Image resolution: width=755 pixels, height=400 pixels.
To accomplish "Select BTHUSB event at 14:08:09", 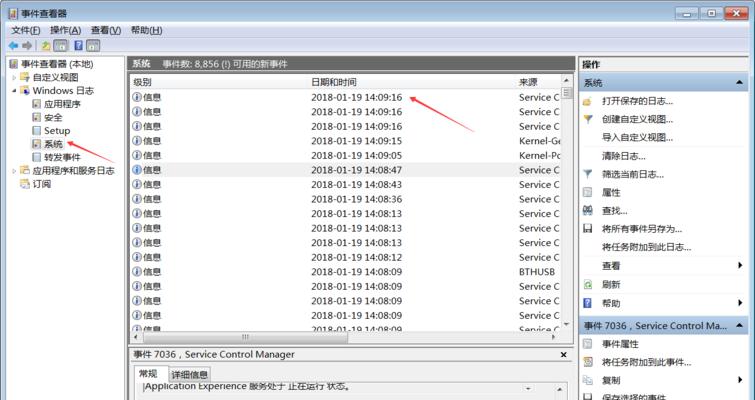I will (345, 271).
